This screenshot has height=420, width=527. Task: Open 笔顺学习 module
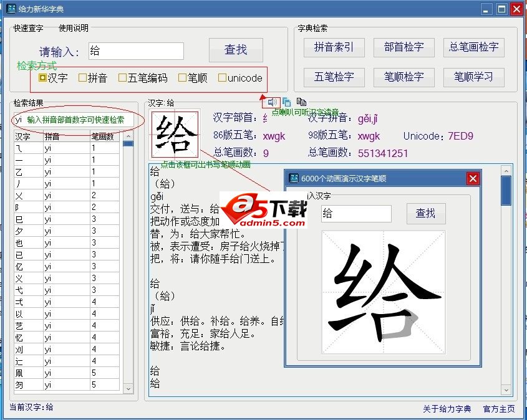(x=473, y=77)
